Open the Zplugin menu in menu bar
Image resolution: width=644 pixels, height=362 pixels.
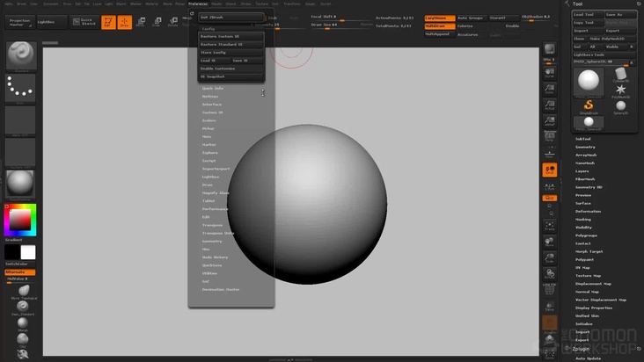(x=310, y=4)
